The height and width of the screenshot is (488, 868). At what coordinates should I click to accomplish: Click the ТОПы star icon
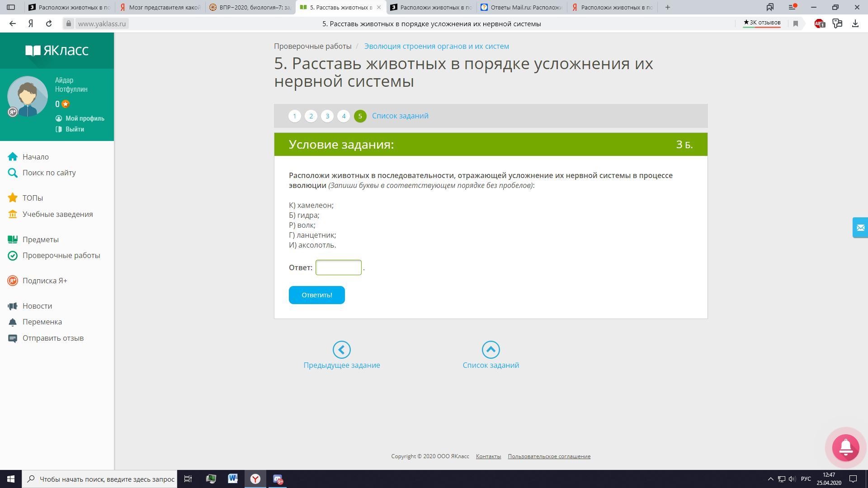click(13, 198)
